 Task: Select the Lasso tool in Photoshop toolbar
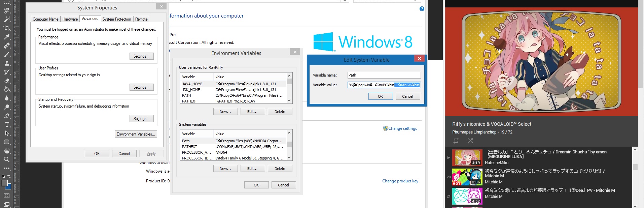pyautogui.click(x=7, y=10)
